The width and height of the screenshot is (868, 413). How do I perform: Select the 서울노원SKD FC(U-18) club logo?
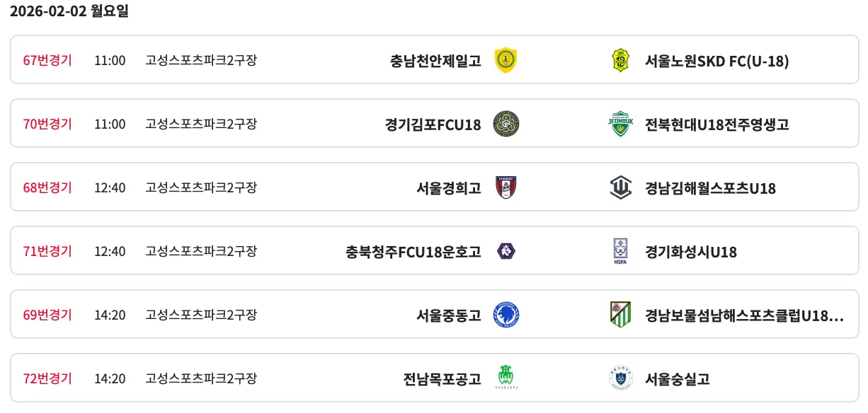pos(619,60)
